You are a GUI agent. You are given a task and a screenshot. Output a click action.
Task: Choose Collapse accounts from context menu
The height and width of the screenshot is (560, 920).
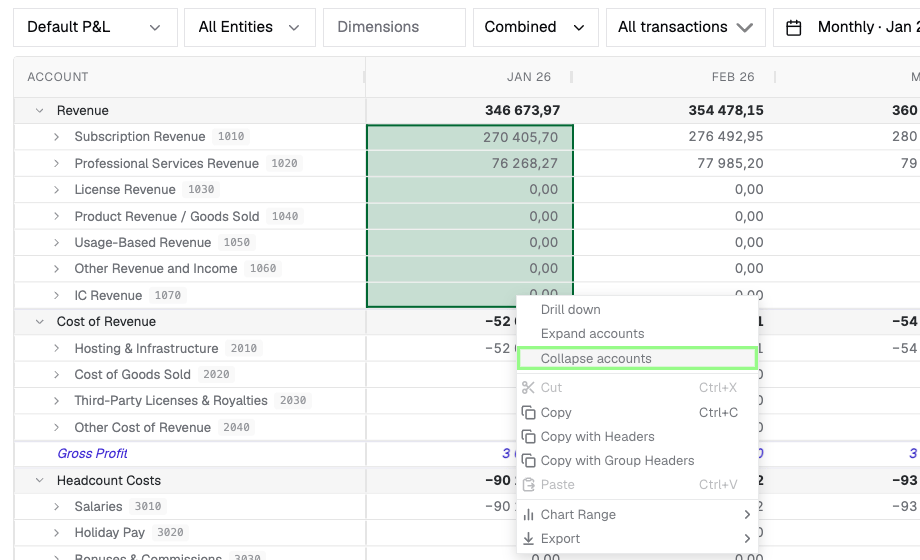coord(637,359)
